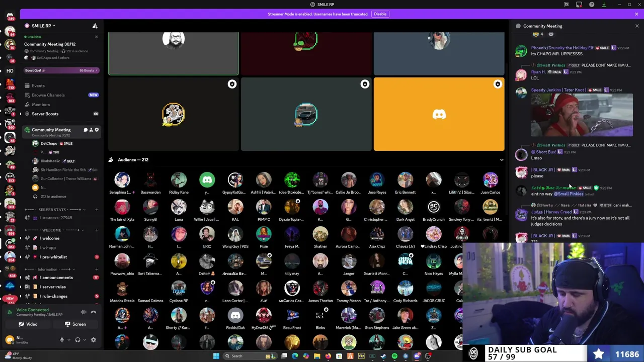
Task: Open the pre-whitelist channel
Action: click(61, 257)
